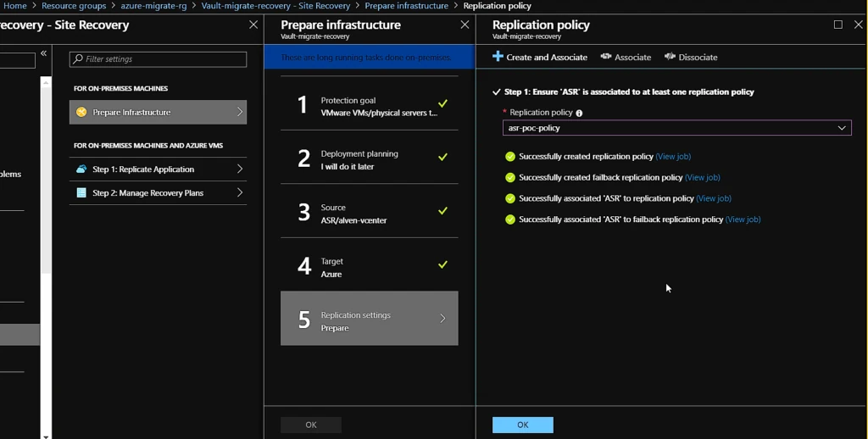Expand the Prepare Infrastructure chevron

240,112
